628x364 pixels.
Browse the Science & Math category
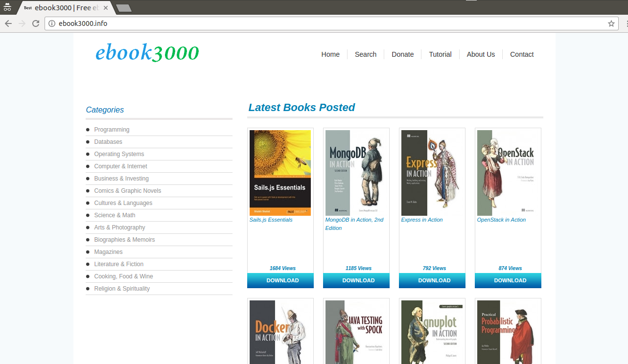click(115, 215)
